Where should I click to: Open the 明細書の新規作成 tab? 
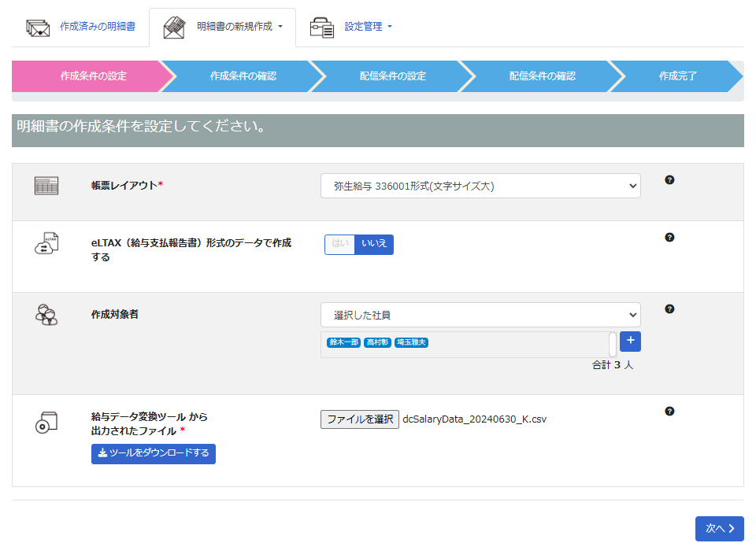(x=224, y=27)
